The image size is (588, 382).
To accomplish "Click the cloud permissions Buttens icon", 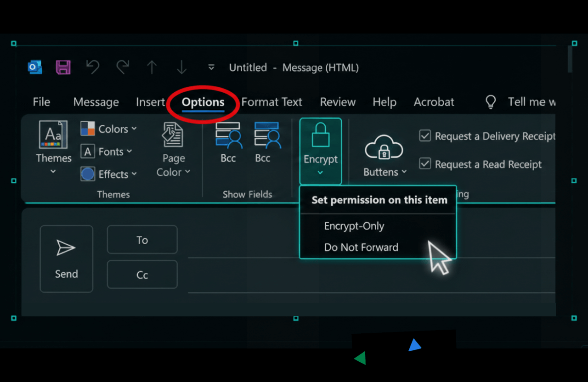I will pos(384,147).
